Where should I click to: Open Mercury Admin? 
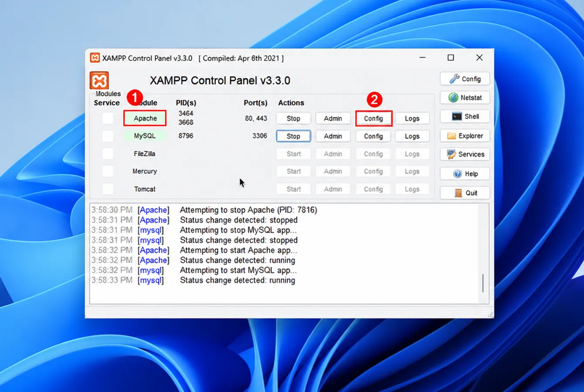pos(333,171)
